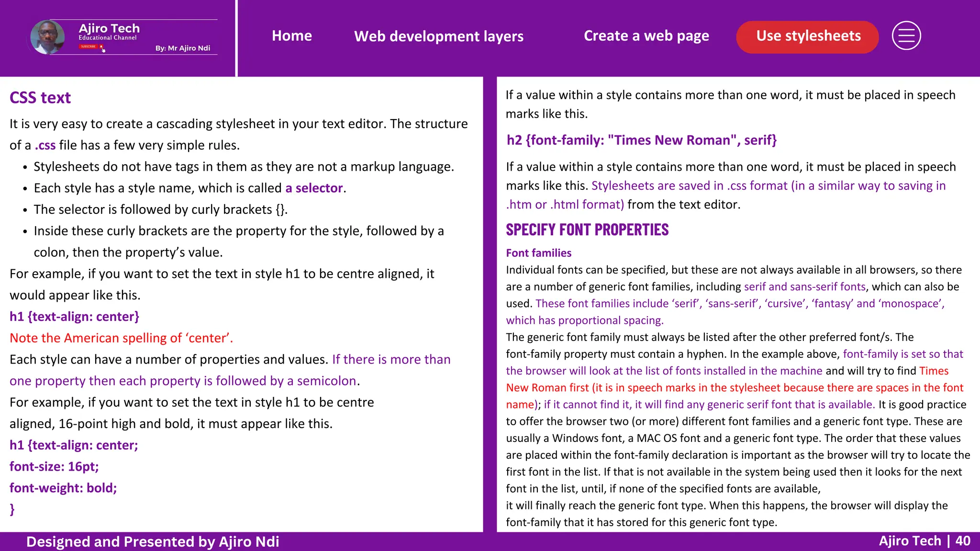
Task: Click the purple '.css' keyword
Action: click(x=45, y=145)
